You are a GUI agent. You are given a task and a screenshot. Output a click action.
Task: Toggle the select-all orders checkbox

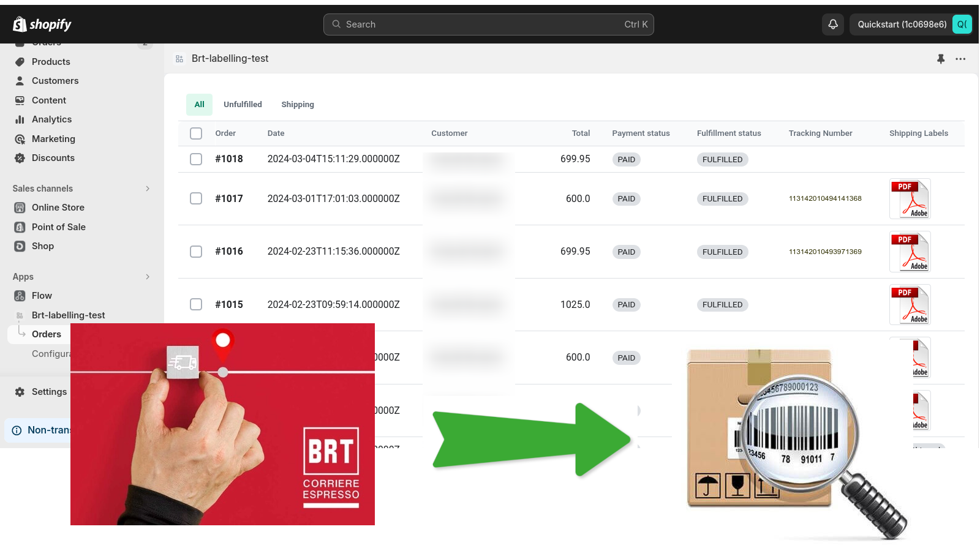[x=196, y=133]
